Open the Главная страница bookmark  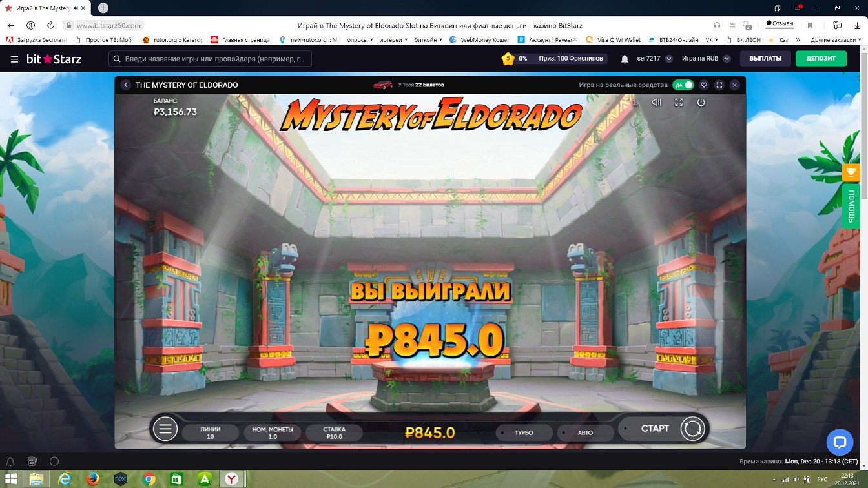coord(240,40)
